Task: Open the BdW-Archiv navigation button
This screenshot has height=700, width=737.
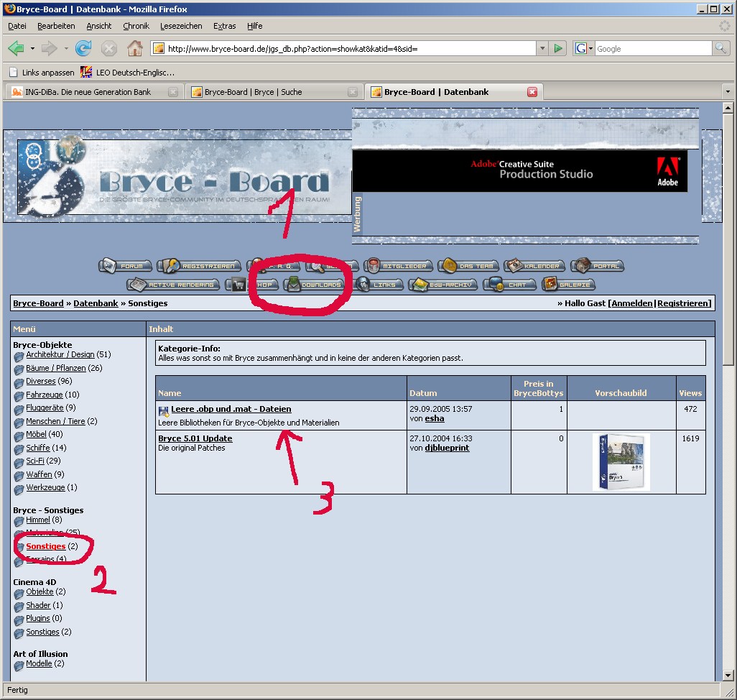Action: (442, 285)
